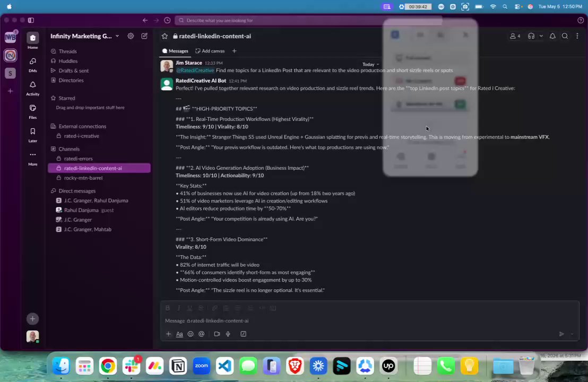Open the DMs view
Viewport: 588px width, 382px height.
[x=32, y=65]
